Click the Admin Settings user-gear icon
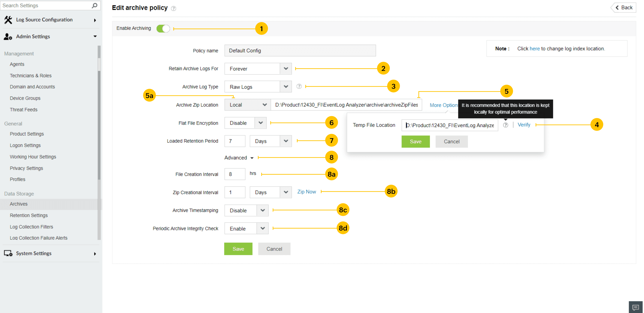Screen dimensions: 644x313 coord(8,37)
